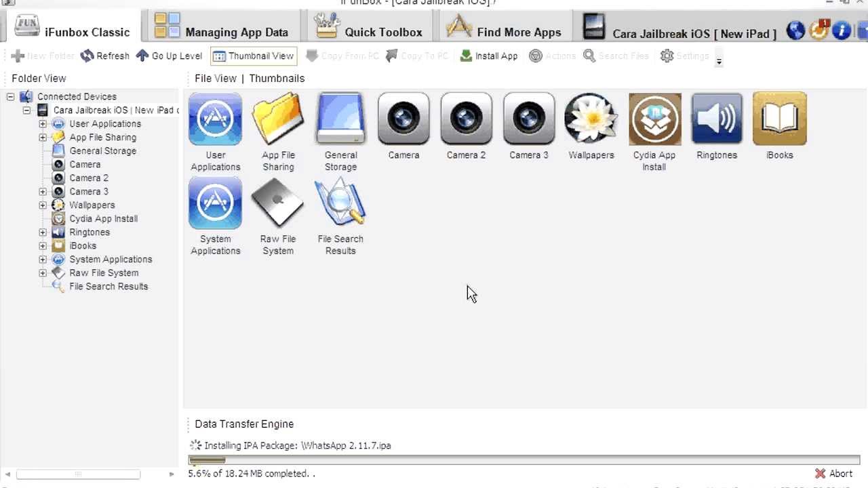Select Camera 2 in folder tree
Screen dimensions: 868x488
click(89, 178)
